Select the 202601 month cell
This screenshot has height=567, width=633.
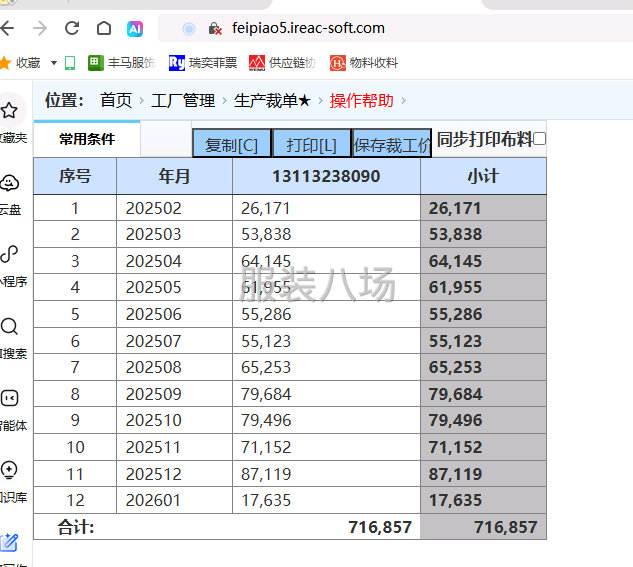(x=174, y=500)
